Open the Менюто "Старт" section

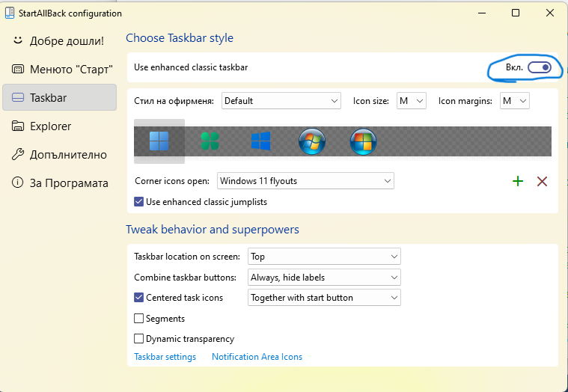59,69
